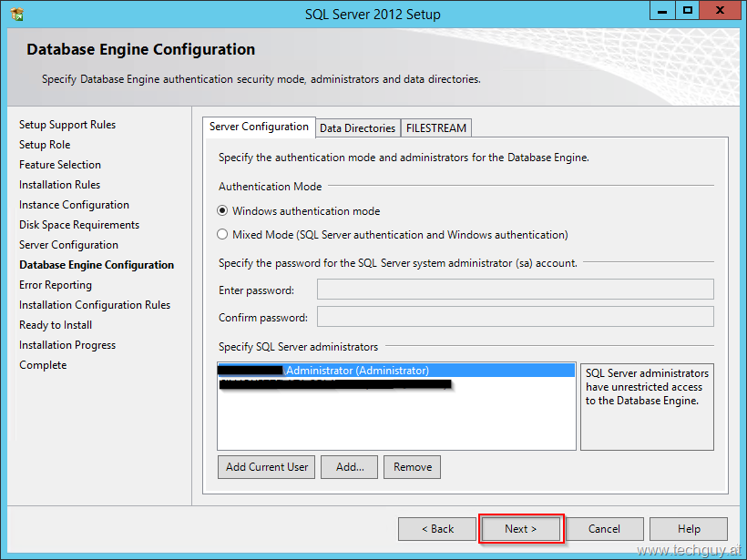Image resolution: width=747 pixels, height=560 pixels.
Task: Click Feature Selection step in sidebar
Action: click(60, 165)
